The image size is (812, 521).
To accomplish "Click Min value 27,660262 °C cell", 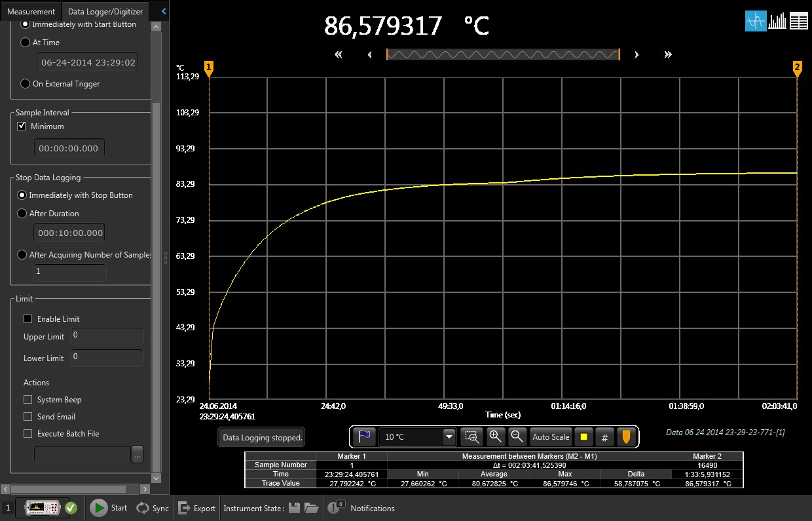I will [423, 483].
